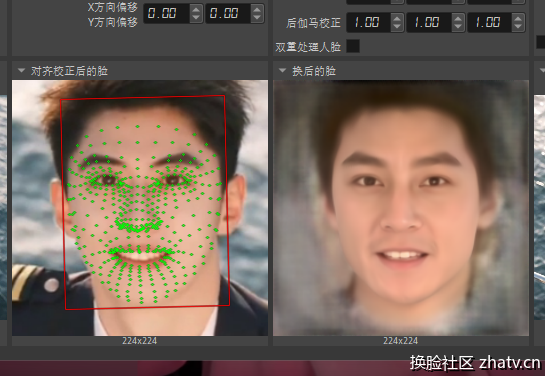Viewport: 545px width, 376px height.
Task: Increase second 后伽马校正 value
Action: pos(458,18)
